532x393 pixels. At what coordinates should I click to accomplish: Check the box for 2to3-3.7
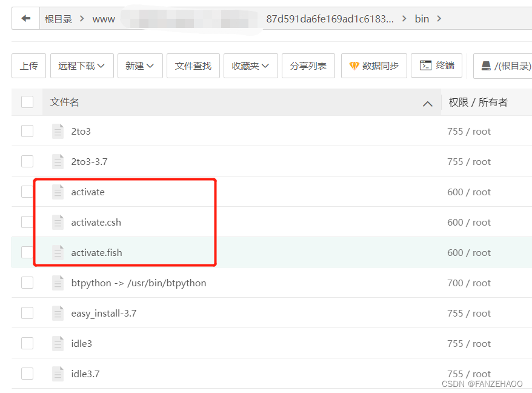tap(27, 161)
